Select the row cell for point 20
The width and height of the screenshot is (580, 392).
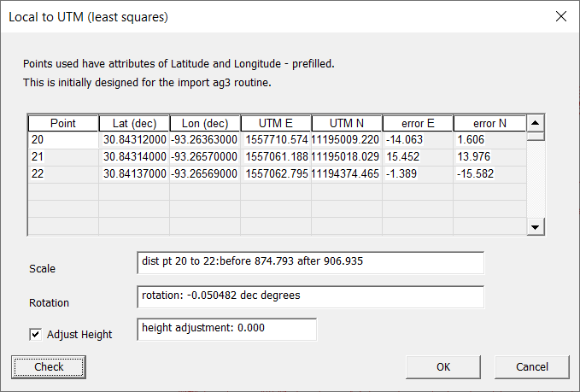(x=63, y=140)
